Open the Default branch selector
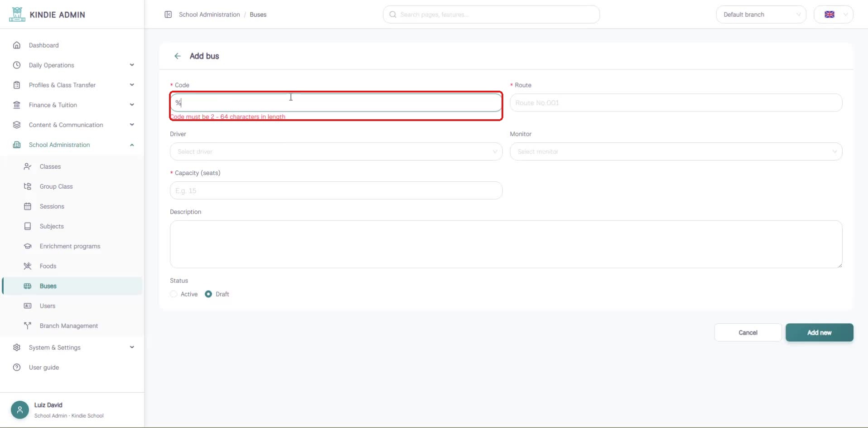Screen dimensions: 868x428 [761, 15]
